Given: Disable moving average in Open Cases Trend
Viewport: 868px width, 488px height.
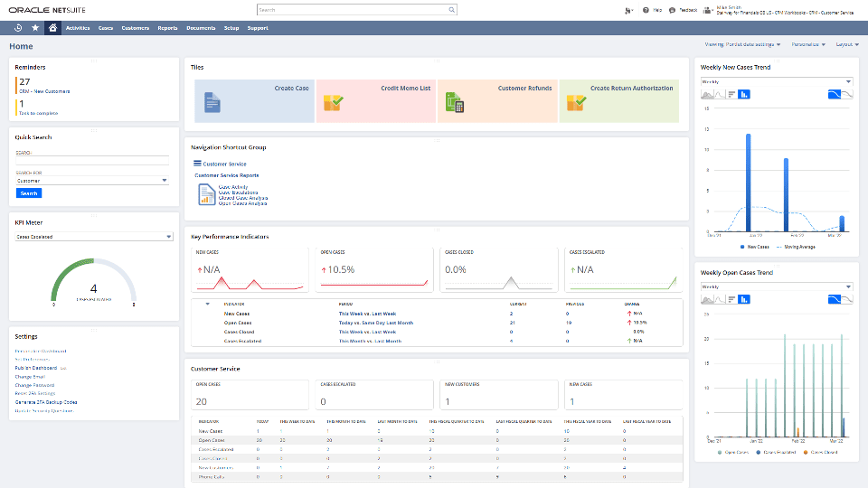Looking at the screenshot, I should pyautogui.click(x=847, y=299).
